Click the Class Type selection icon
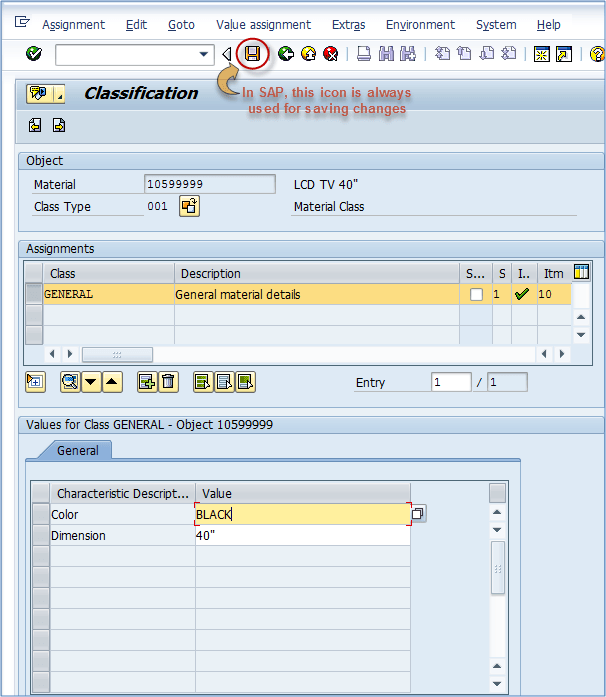The height and width of the screenshot is (697, 606). click(189, 206)
